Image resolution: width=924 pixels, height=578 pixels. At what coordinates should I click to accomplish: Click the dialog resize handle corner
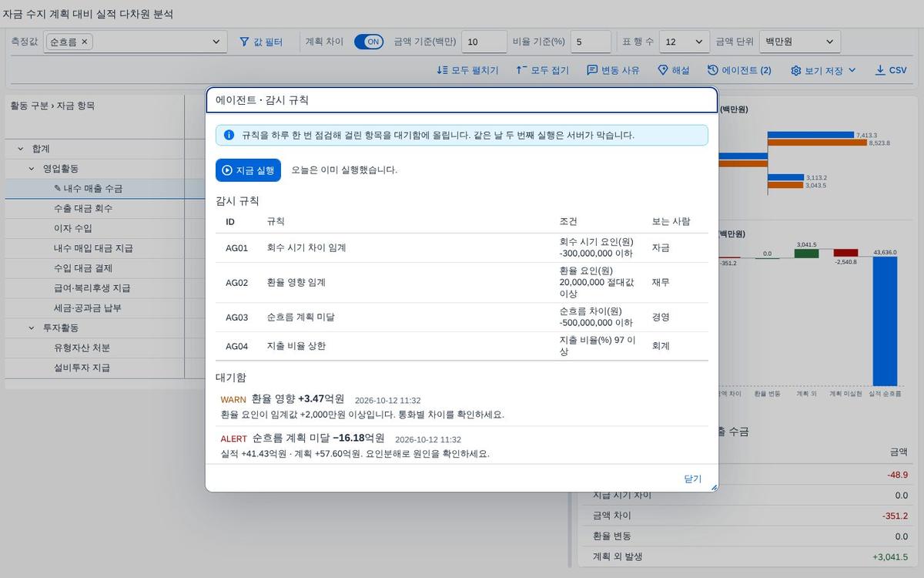713,487
